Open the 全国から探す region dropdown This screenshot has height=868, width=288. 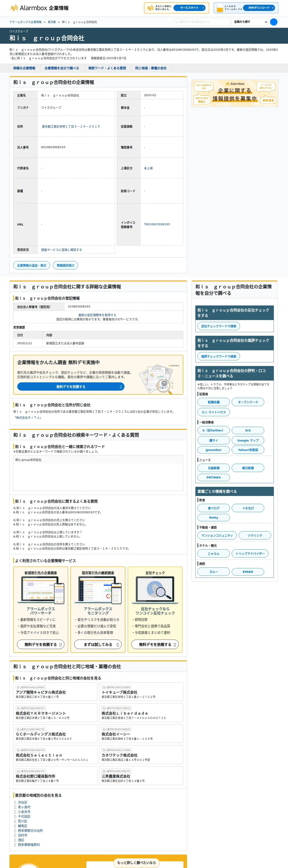[250, 22]
